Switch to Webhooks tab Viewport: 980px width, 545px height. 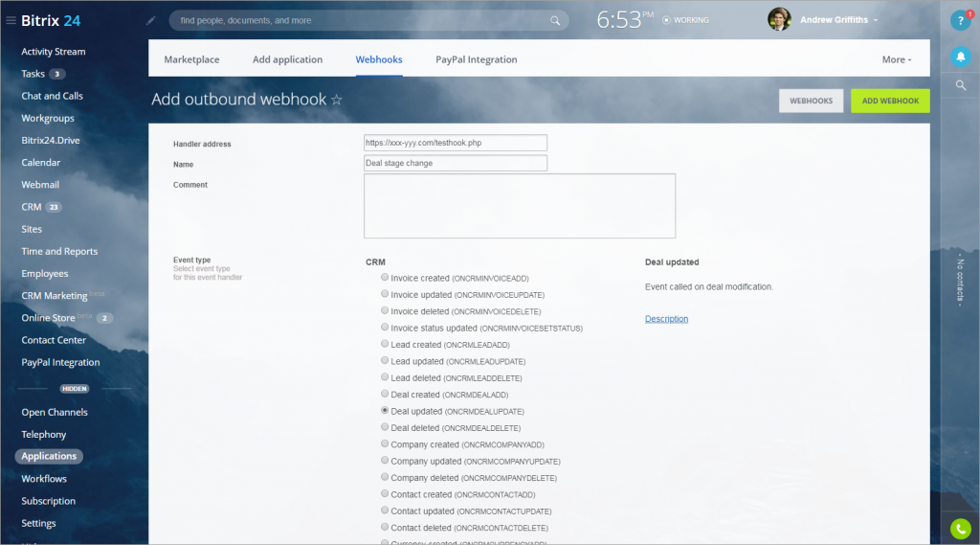(379, 59)
